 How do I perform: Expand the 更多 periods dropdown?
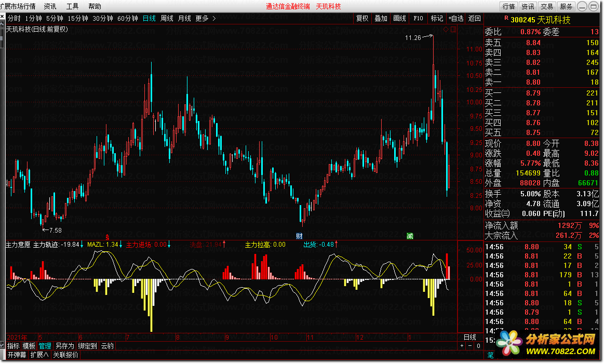point(205,18)
